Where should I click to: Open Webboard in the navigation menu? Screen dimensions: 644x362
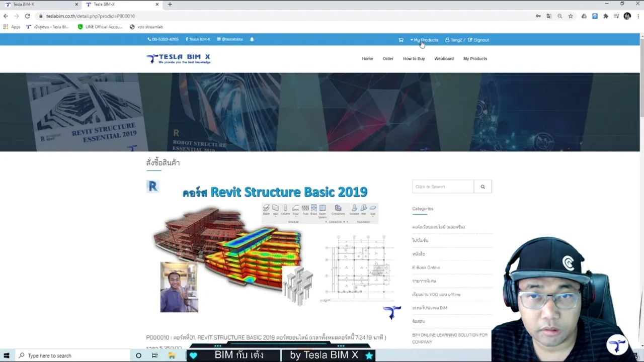pos(444,59)
